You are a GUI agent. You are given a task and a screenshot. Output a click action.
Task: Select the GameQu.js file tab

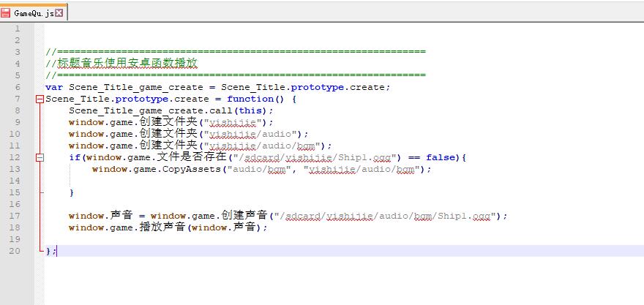[x=34, y=12]
